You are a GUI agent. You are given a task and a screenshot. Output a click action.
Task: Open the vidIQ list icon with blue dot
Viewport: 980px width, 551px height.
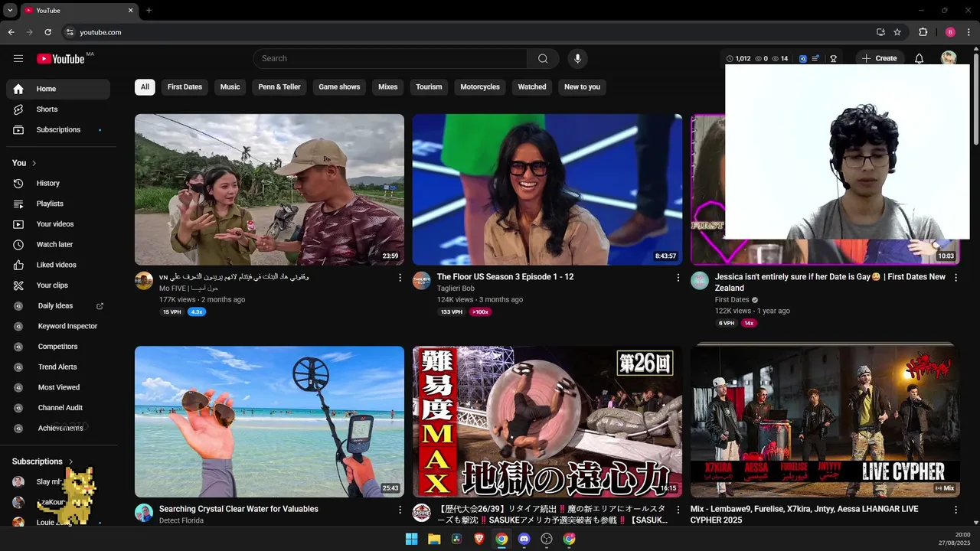coord(816,58)
